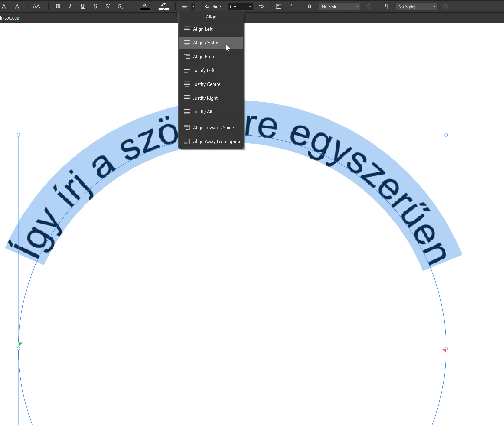Click the text frame properties icon

(278, 6)
